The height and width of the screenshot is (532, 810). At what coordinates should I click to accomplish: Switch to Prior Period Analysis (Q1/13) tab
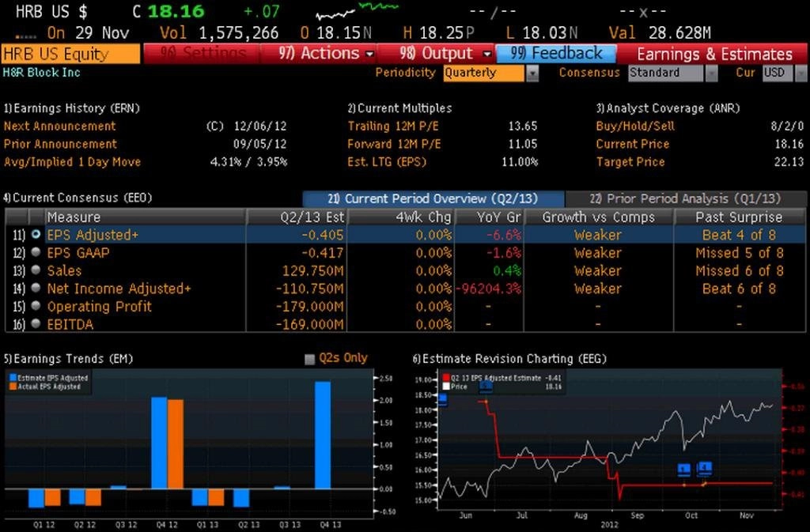686,198
